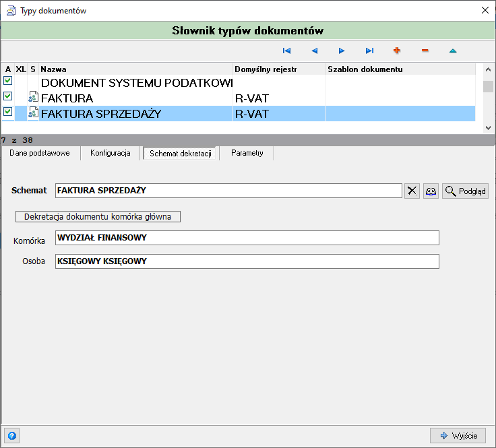The image size is (496, 448).
Task: Click scroll down arrow of the list
Action: click(x=488, y=128)
